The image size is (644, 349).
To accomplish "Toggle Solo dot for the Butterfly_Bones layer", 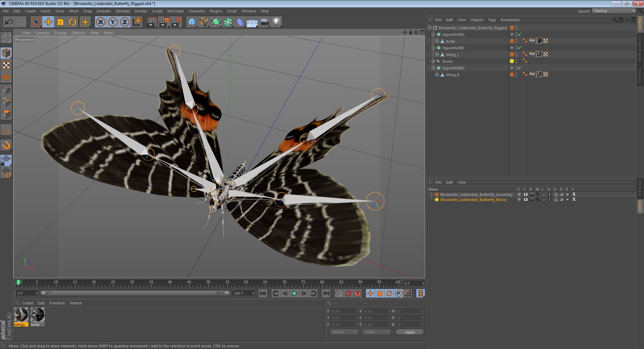I will (x=519, y=200).
